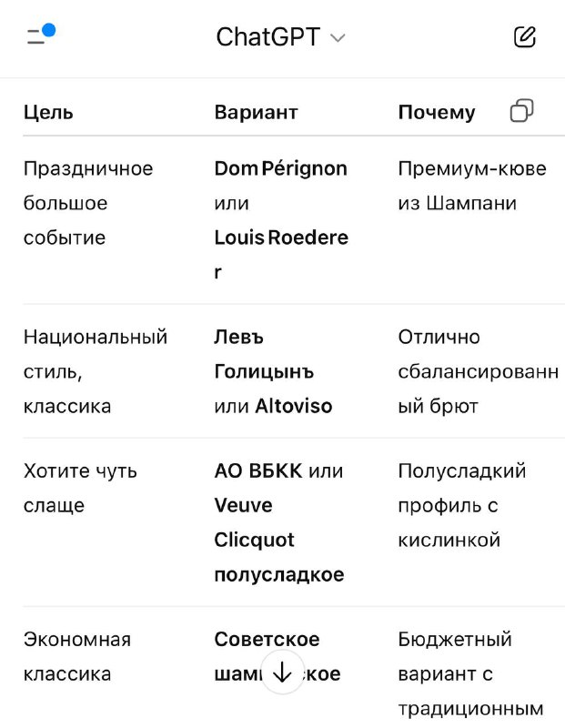
Task: Click the Veuve Clicquot полусладкое entry
Action: (x=279, y=540)
